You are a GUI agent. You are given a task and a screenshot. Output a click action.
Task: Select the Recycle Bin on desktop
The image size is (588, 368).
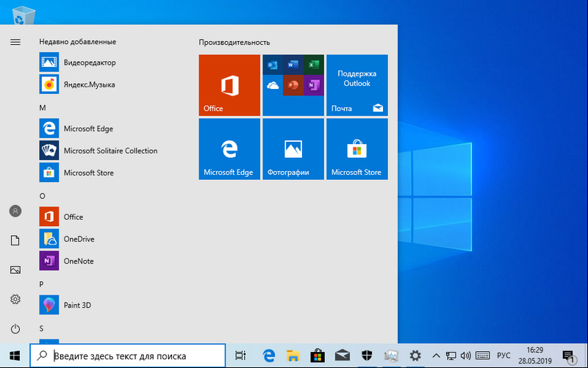click(x=24, y=15)
